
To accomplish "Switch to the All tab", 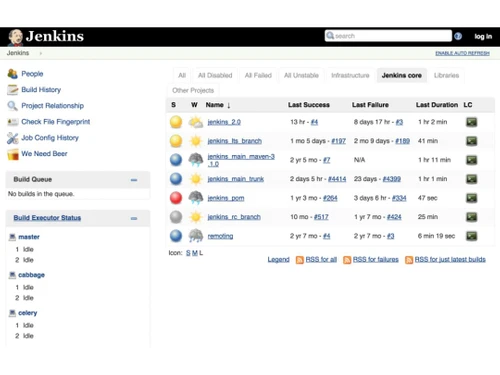I will [182, 75].
